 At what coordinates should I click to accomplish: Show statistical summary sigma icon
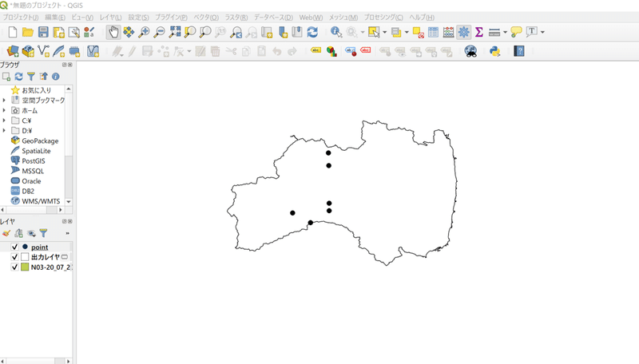click(x=479, y=32)
